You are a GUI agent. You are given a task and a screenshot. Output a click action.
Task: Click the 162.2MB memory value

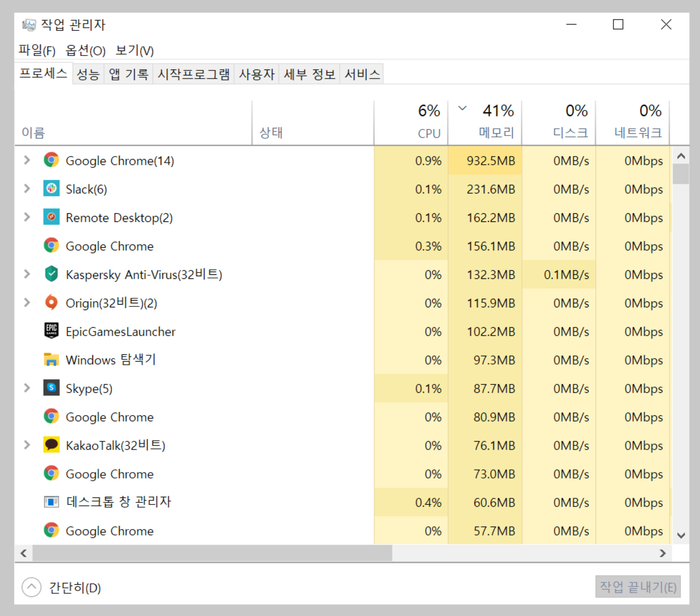click(x=491, y=217)
